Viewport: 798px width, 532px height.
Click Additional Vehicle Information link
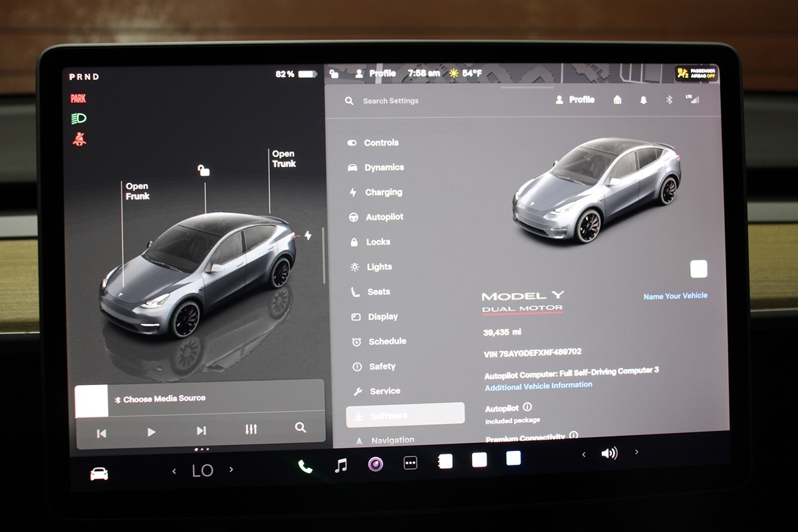[538, 386]
